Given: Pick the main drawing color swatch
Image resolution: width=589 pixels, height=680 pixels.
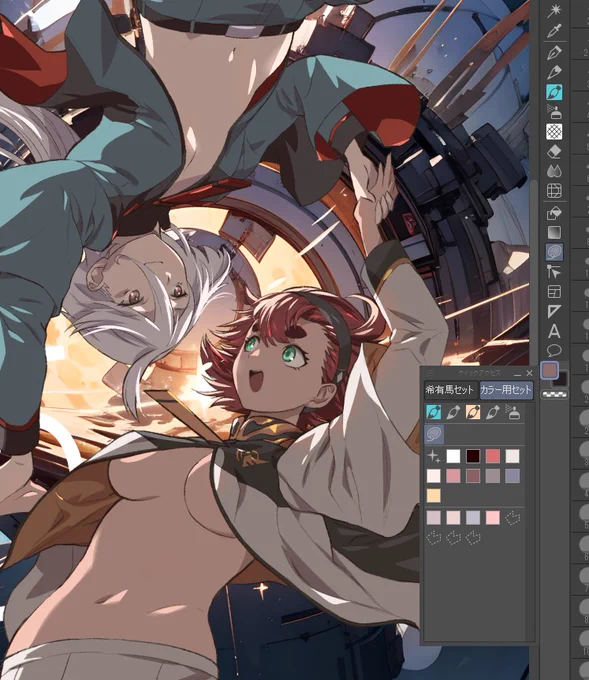Looking at the screenshot, I should tap(550, 370).
